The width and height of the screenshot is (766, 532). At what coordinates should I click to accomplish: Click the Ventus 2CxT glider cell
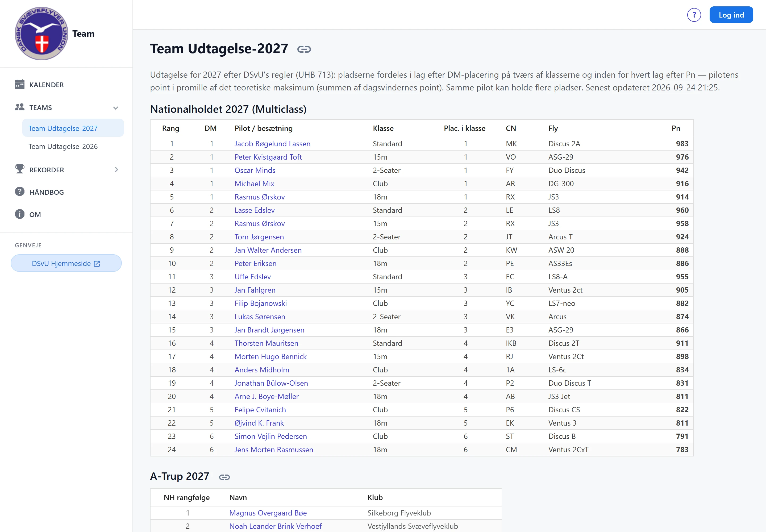568,450
